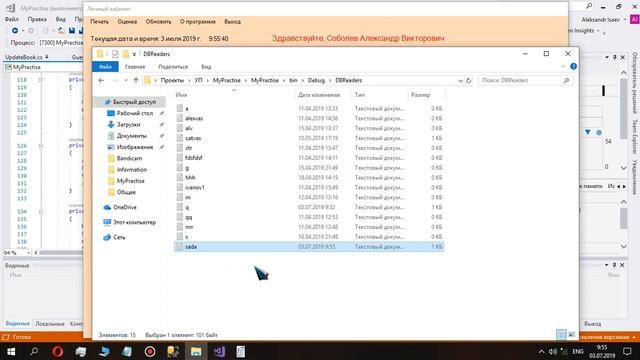Open Поделиться ribbon tab
This screenshot has height=360, width=640.
(x=173, y=67)
